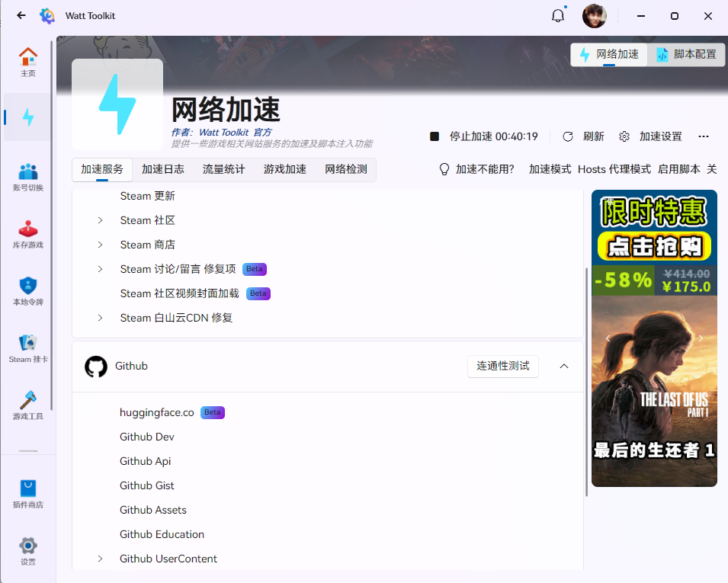Image resolution: width=728 pixels, height=583 pixels.
Task: Open the three-dot more options menu
Action: [x=704, y=136]
